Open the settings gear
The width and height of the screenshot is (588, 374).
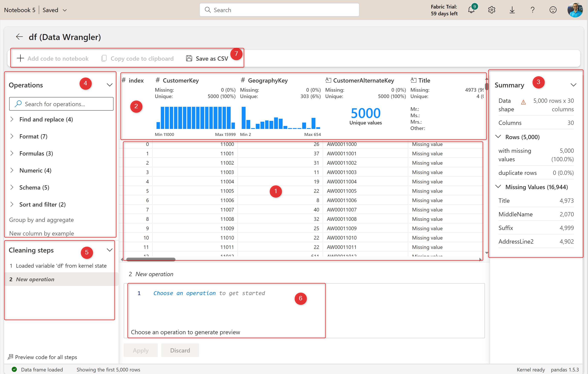click(x=491, y=10)
